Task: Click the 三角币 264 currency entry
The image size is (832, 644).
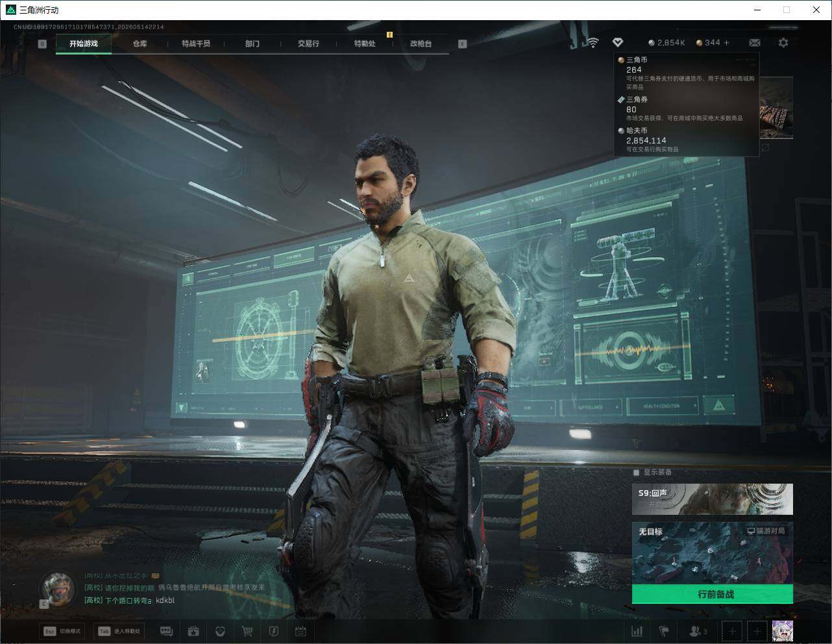Action: [687, 73]
